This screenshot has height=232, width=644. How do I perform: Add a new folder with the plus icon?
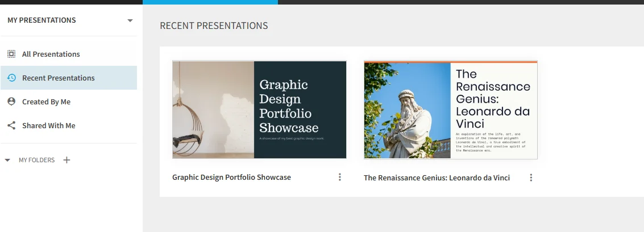click(67, 160)
